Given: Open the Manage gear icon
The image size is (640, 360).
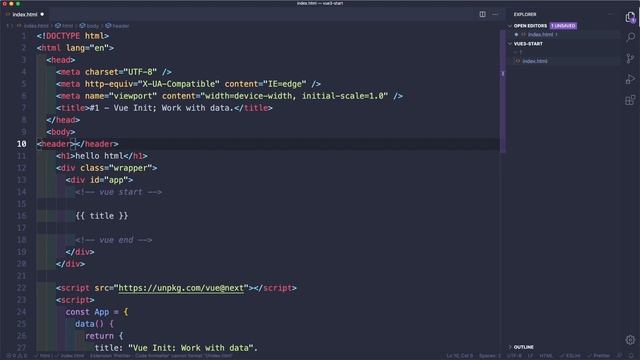Looking at the screenshot, I should [x=630, y=340].
